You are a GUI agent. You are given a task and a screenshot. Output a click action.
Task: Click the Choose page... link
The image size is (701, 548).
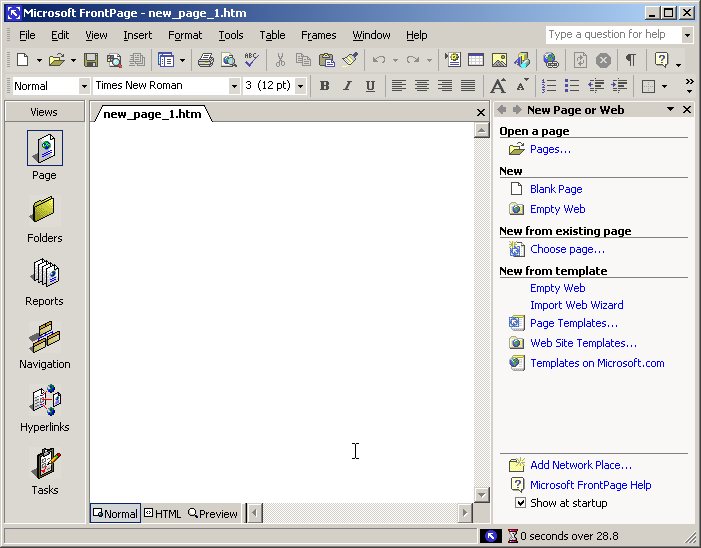tap(567, 249)
